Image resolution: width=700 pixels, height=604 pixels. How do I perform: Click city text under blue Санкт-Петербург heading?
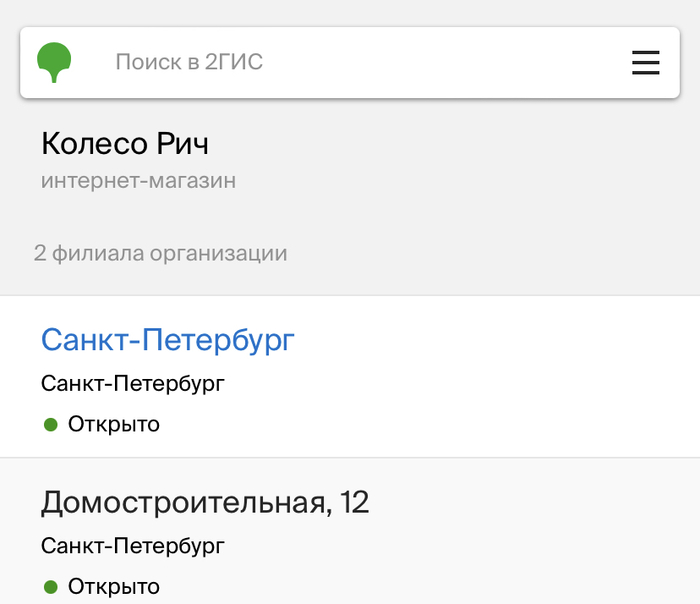point(133,384)
